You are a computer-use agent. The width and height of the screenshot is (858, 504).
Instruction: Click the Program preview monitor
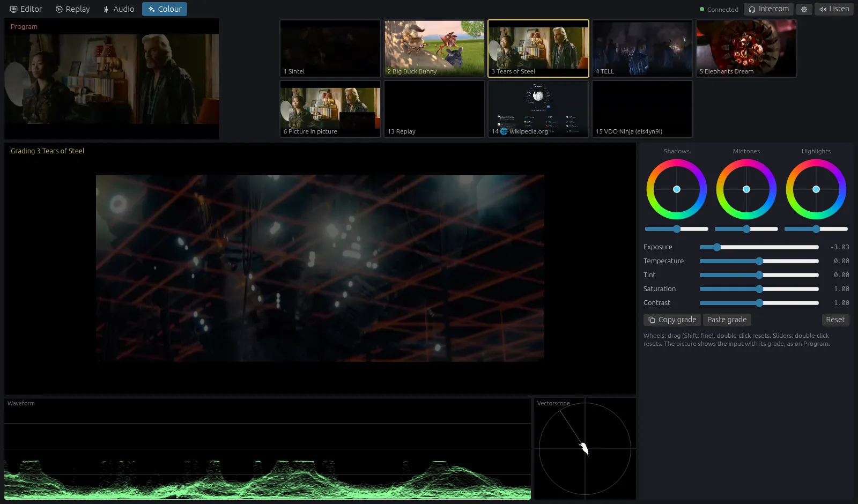point(112,79)
